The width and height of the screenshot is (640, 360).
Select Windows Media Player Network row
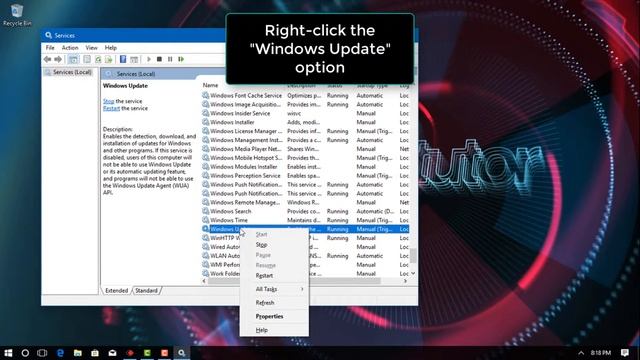point(305,149)
